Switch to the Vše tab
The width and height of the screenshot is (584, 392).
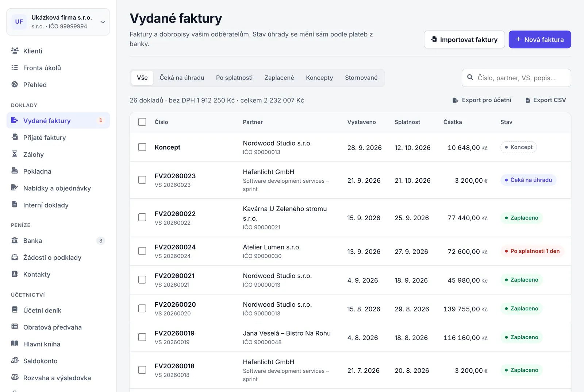pyautogui.click(x=142, y=78)
